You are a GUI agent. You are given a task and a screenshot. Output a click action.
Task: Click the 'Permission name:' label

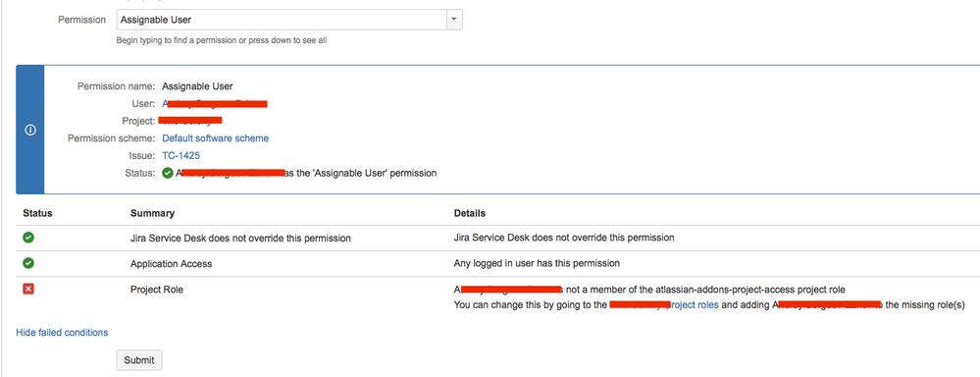[x=117, y=86]
